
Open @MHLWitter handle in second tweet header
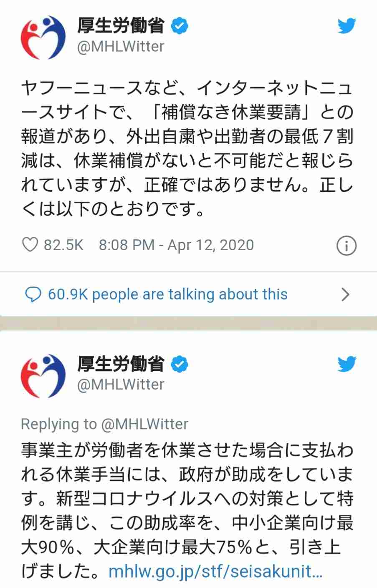[121, 384]
